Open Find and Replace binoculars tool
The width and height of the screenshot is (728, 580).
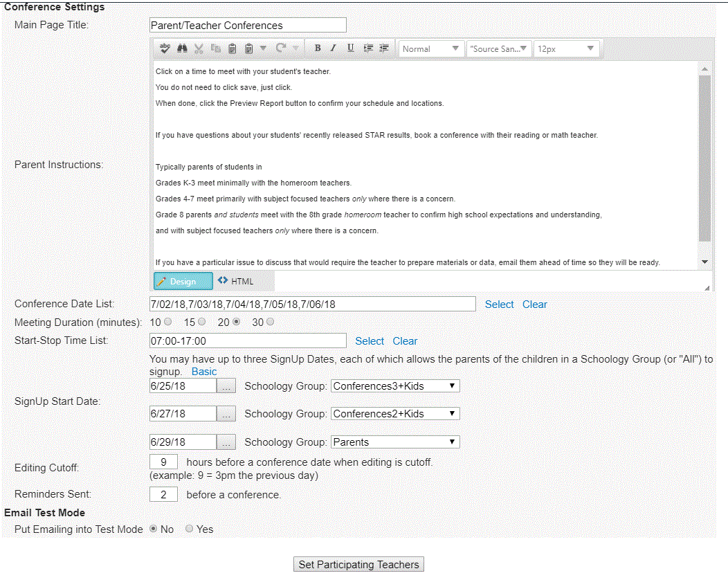click(182, 48)
